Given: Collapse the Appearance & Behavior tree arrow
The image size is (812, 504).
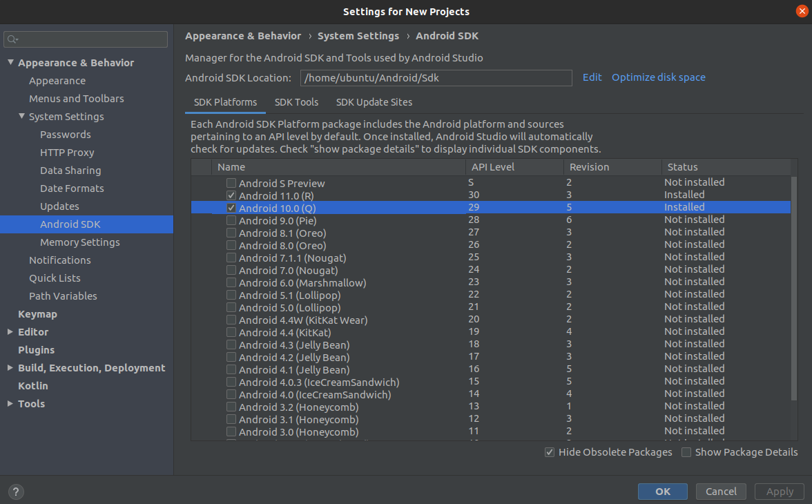Looking at the screenshot, I should (10, 62).
